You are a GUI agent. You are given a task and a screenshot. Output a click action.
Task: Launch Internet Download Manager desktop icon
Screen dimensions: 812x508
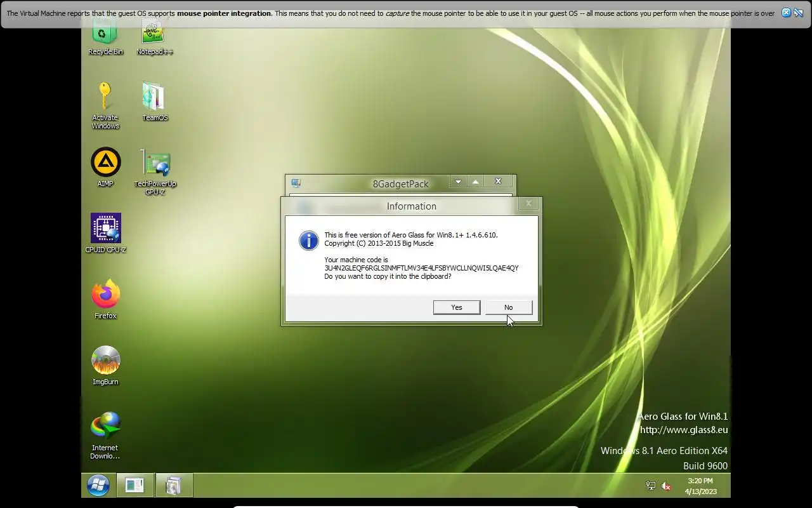(x=105, y=436)
